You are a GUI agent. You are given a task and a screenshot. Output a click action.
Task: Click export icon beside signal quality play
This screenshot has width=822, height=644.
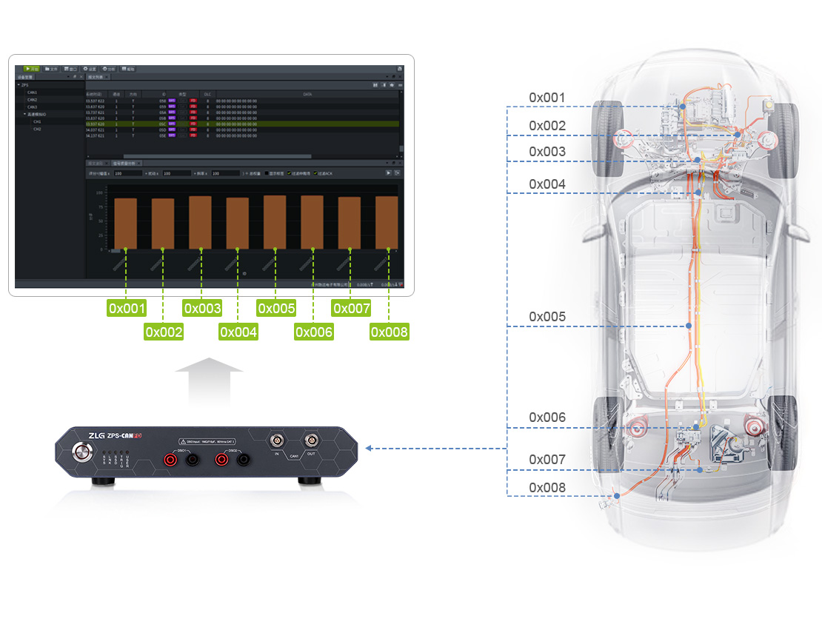pyautogui.click(x=398, y=172)
